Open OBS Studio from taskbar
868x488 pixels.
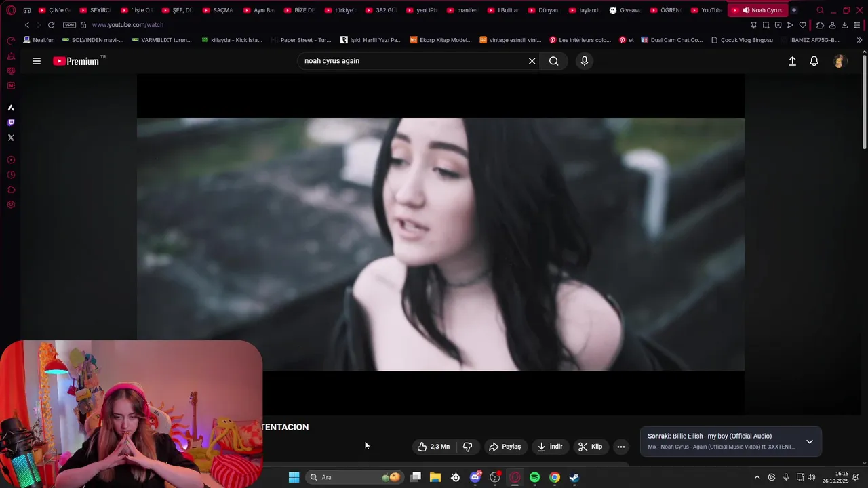tap(495, 477)
